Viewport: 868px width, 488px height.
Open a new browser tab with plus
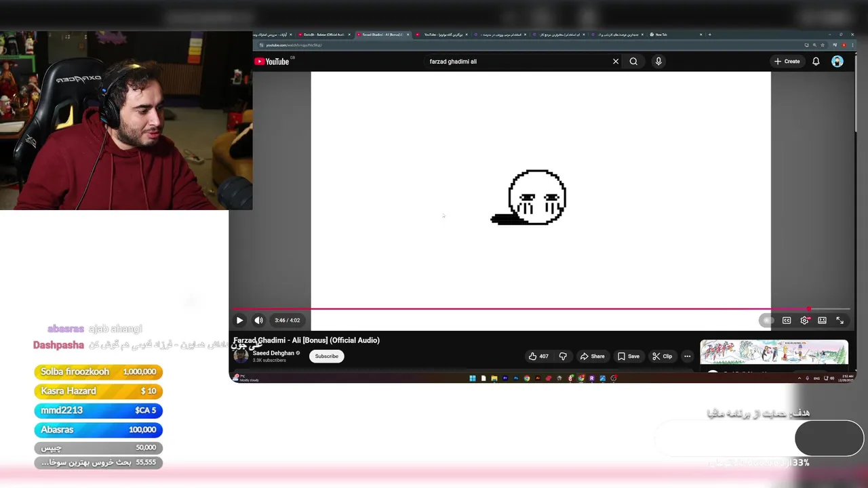point(709,35)
